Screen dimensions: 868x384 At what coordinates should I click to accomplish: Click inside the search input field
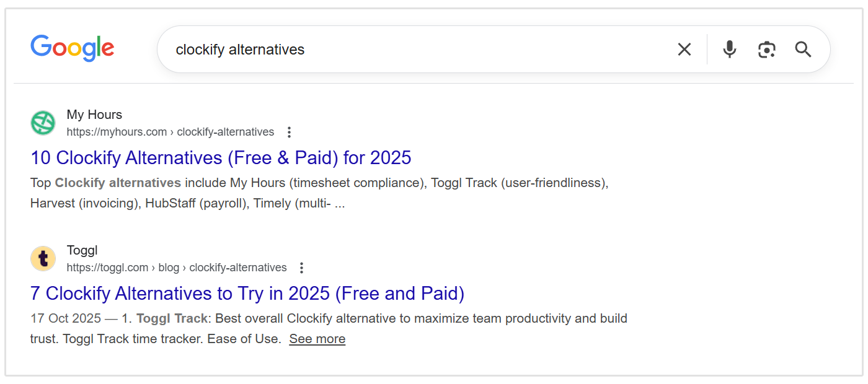[x=372, y=49]
